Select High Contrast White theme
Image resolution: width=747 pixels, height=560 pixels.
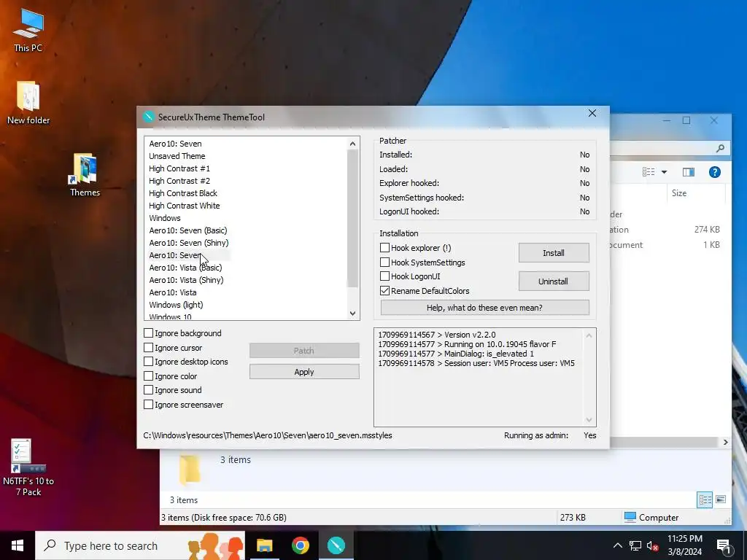(x=184, y=206)
